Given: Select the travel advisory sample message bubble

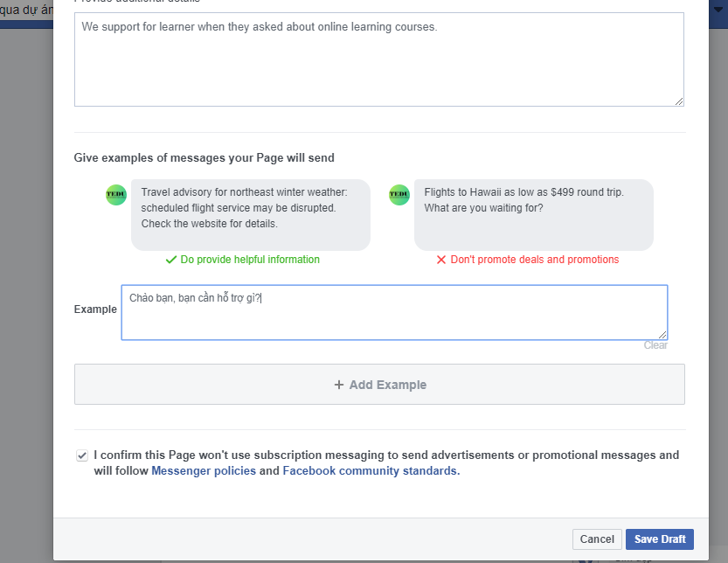Looking at the screenshot, I should [251, 215].
